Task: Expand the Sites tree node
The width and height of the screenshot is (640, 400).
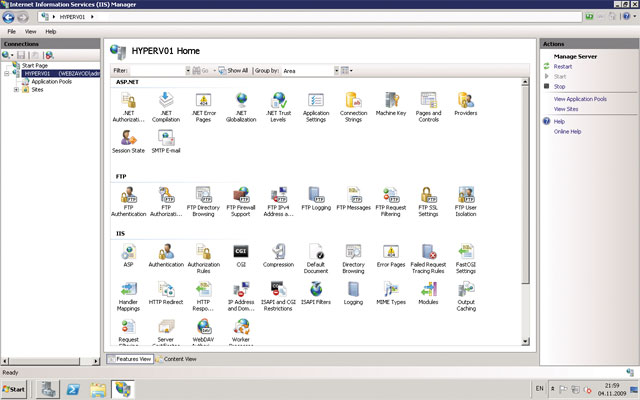Action: tap(16, 89)
